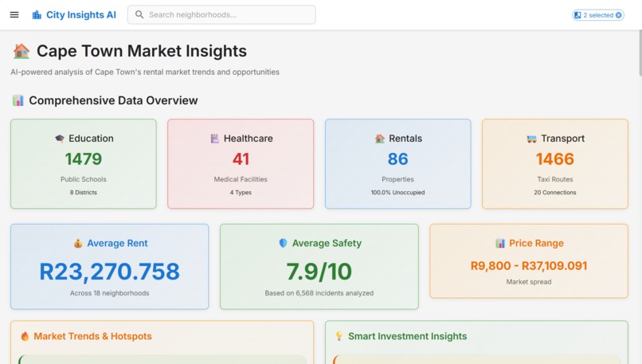
Task: Click the graduation cap Education icon
Action: click(60, 139)
